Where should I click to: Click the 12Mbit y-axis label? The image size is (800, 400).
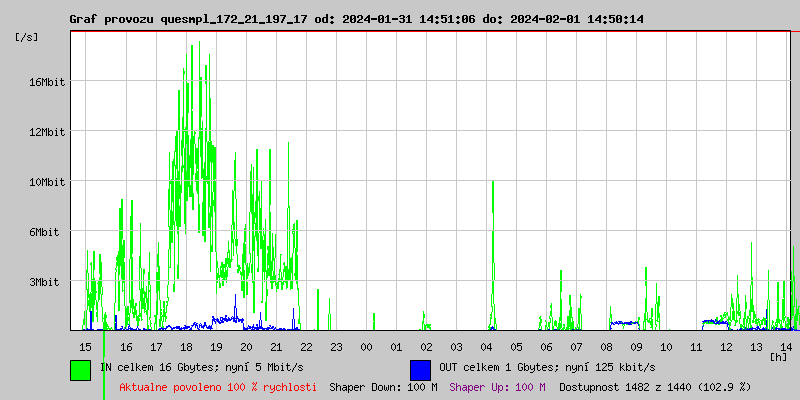pyautogui.click(x=47, y=132)
